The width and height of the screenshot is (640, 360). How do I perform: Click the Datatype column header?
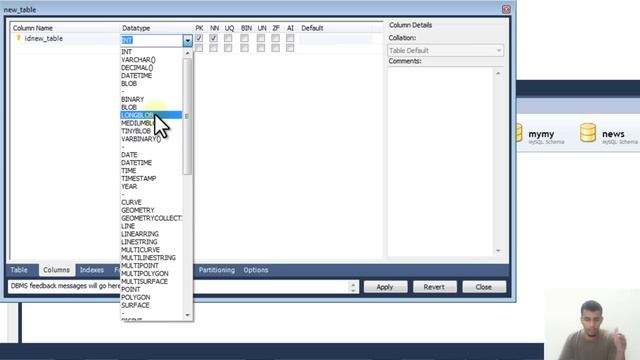[136, 28]
